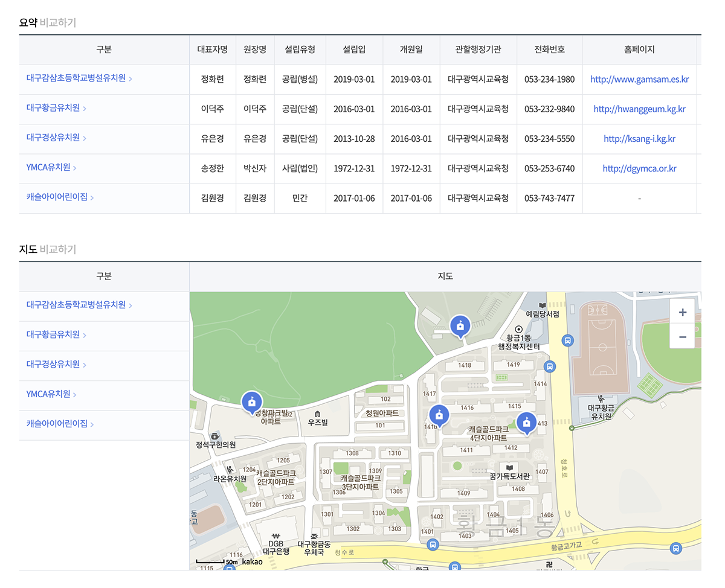Viewport: 725px width, 588px height.
Task: Open 대구감삼초등학교병설유치원 in the summary table
Action: tap(76, 78)
